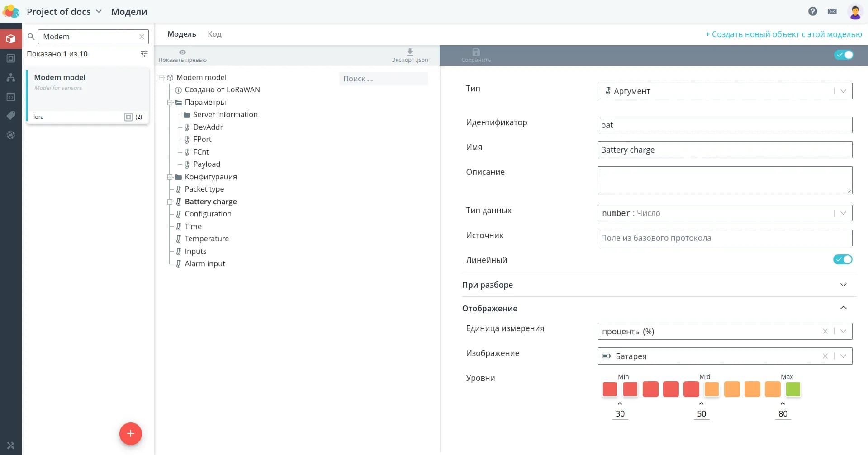Click the user avatar icon
Image resolution: width=868 pixels, height=455 pixels.
point(854,12)
